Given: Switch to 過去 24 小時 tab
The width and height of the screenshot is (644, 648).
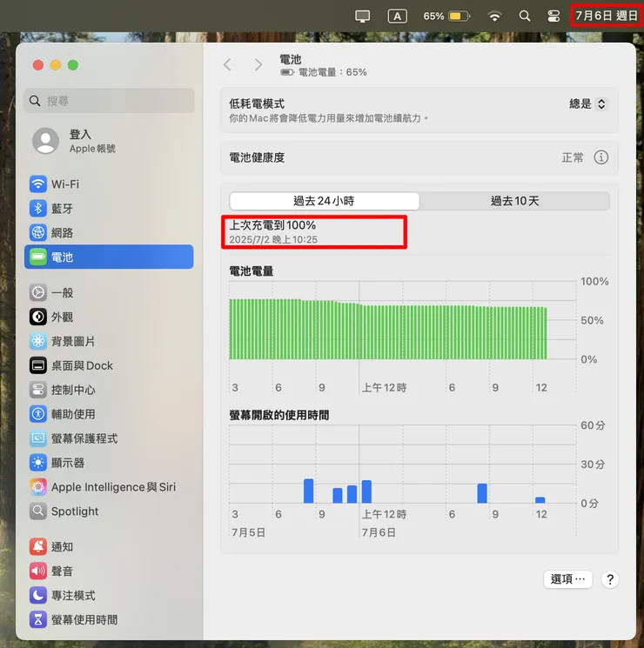Looking at the screenshot, I should [325, 201].
